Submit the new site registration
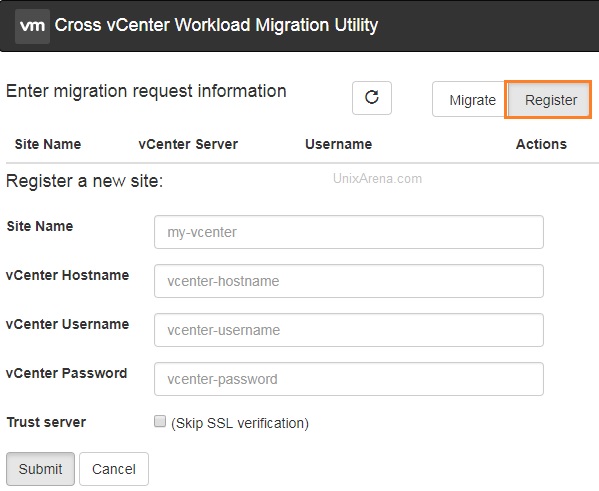This screenshot has height=491, width=599. click(x=40, y=469)
